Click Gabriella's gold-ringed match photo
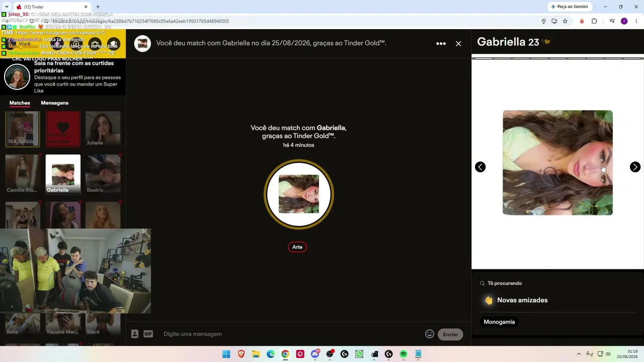The image size is (644, 362). point(299,194)
